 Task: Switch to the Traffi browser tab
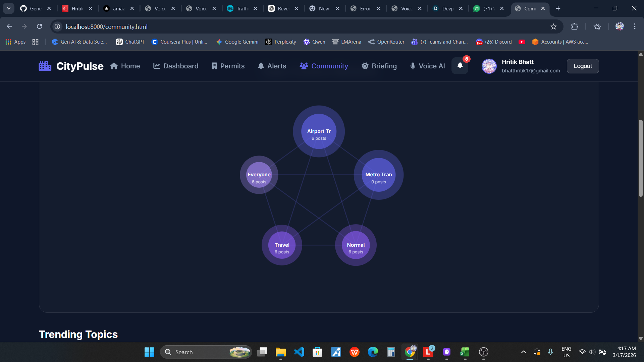pyautogui.click(x=241, y=8)
